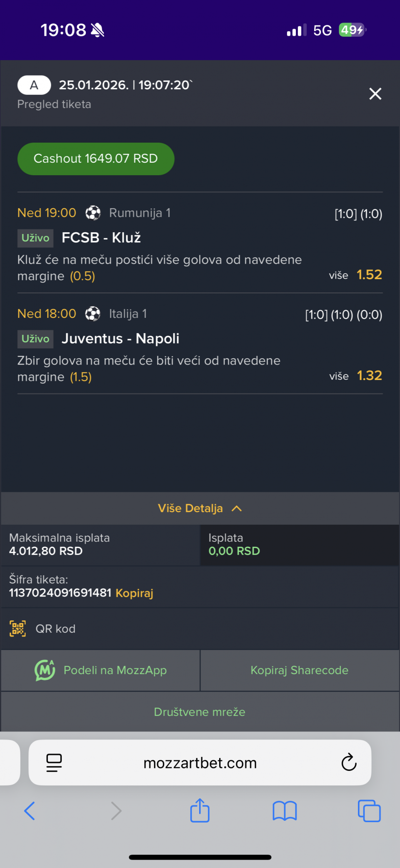Tap the A ticket badge
This screenshot has height=868, width=400.
coord(34,85)
